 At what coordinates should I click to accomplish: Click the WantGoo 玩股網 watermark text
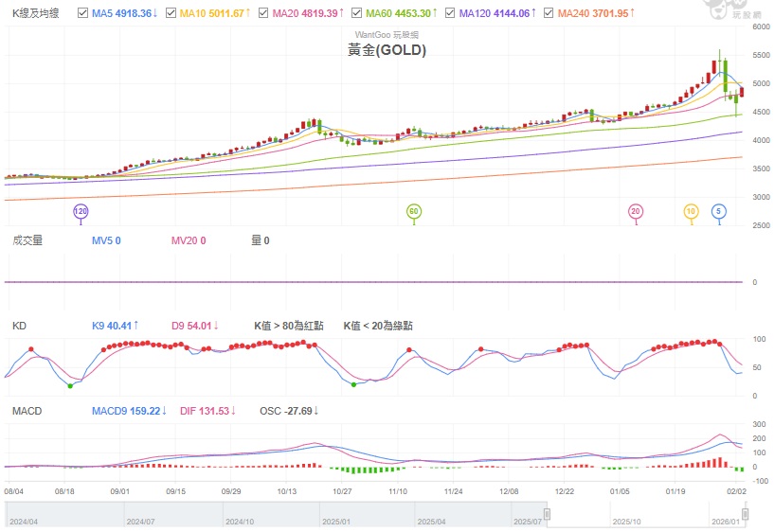[x=387, y=34]
